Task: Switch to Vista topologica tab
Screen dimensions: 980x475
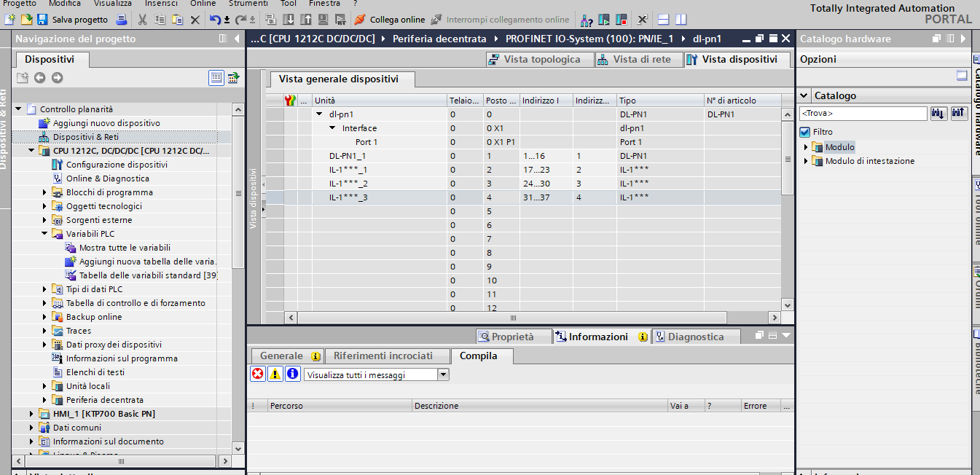Action: point(541,60)
